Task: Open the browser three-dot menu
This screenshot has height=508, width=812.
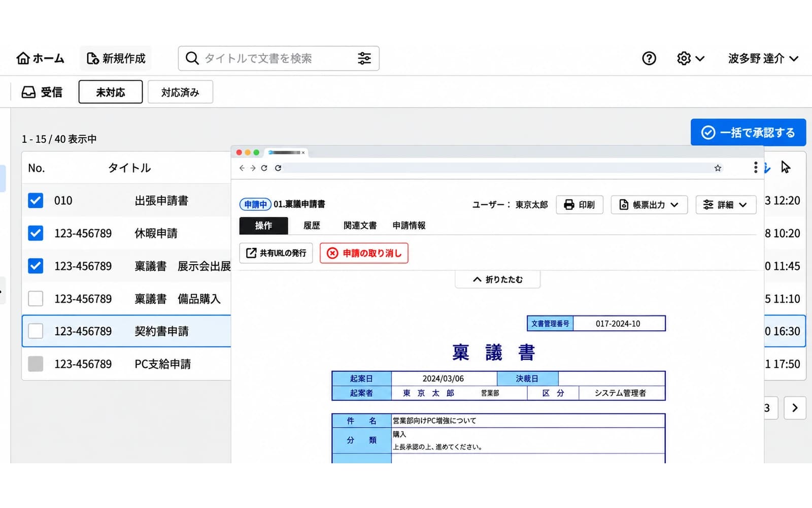Action: pyautogui.click(x=756, y=167)
